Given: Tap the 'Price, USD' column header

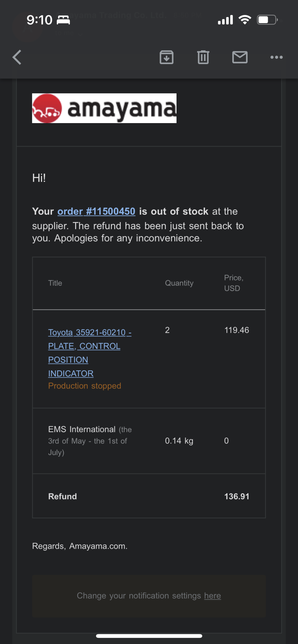Looking at the screenshot, I should (234, 283).
